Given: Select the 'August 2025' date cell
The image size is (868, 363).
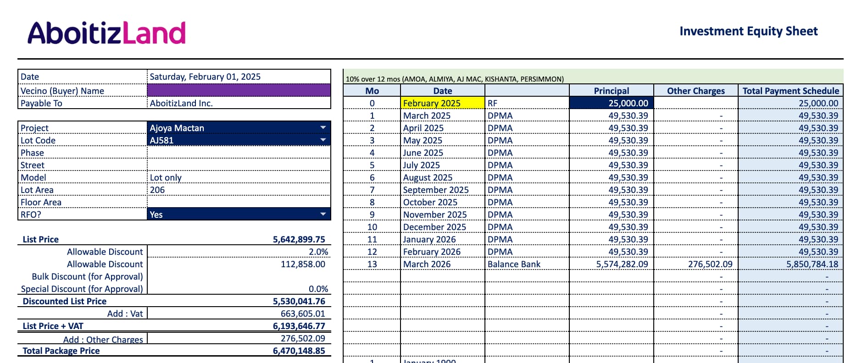Looking at the screenshot, I should click(442, 177).
